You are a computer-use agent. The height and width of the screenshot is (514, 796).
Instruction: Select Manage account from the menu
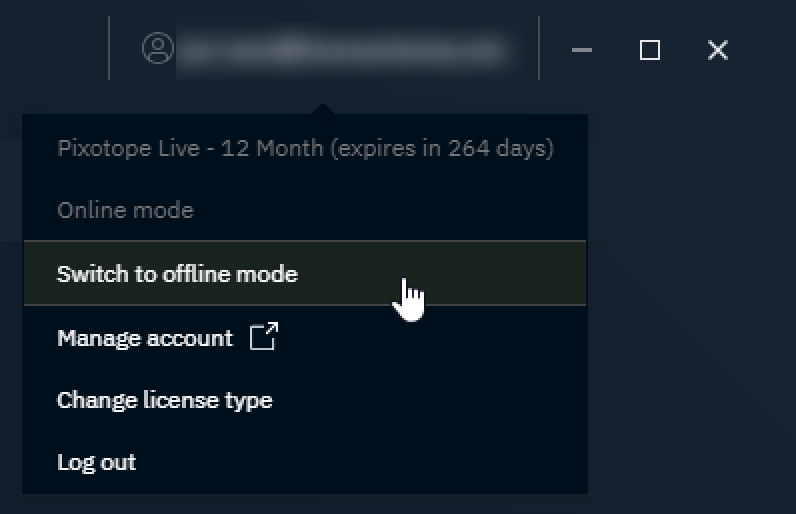pyautogui.click(x=145, y=338)
